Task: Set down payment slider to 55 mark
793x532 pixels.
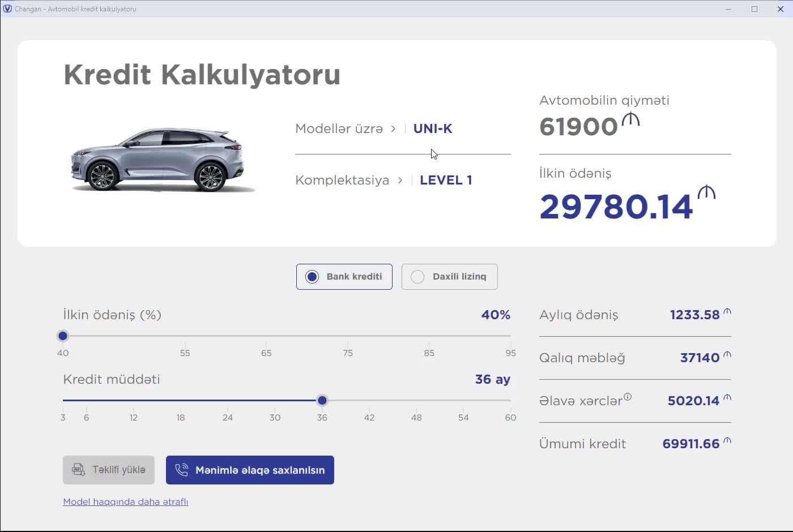Action: tap(185, 336)
